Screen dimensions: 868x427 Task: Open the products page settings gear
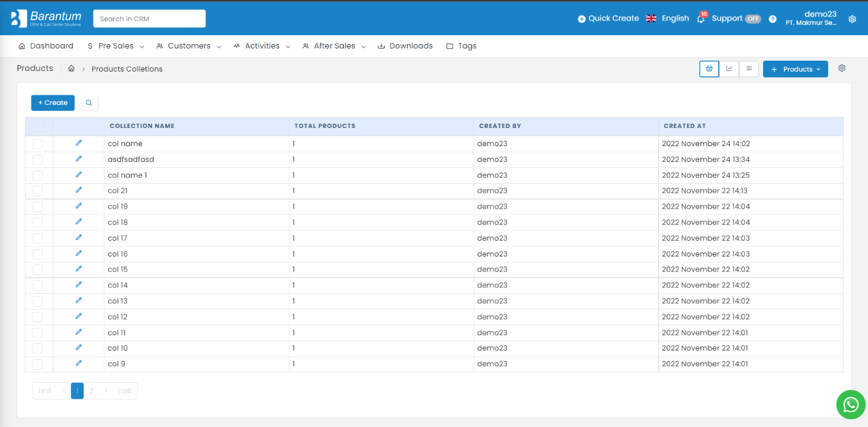[x=842, y=69]
